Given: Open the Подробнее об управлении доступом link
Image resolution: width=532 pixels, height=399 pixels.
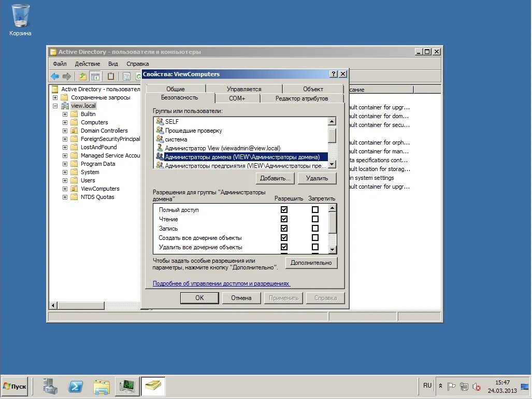Looking at the screenshot, I should click(221, 283).
